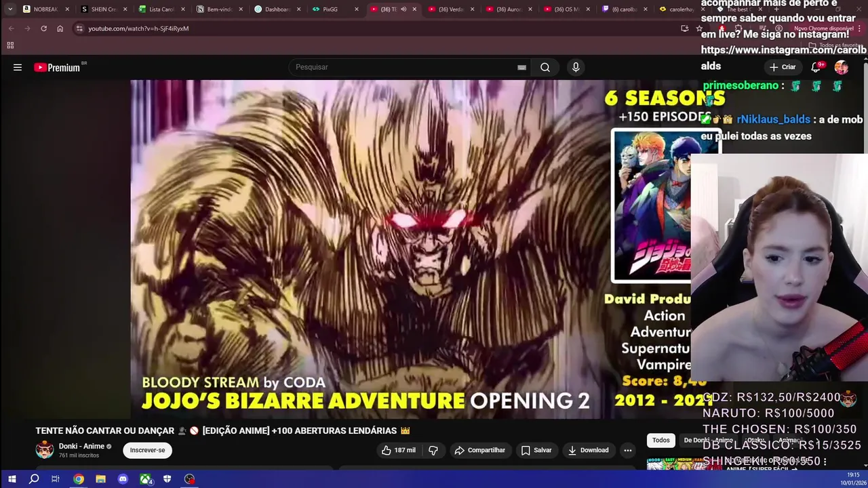Screen dimensions: 868x488
Task: Open Discord from the taskbar
Action: point(123,479)
